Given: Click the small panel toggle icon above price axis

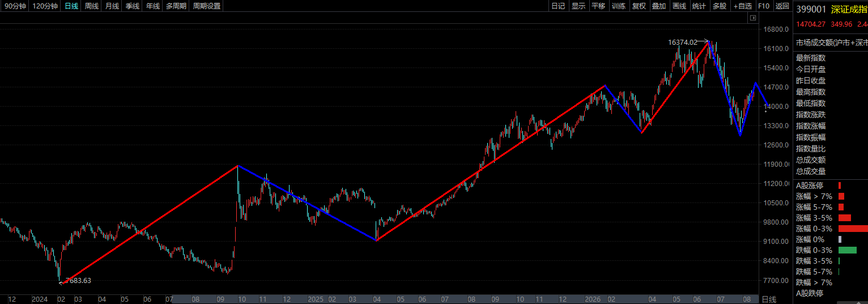Looking at the screenshot, I should click(753, 18).
